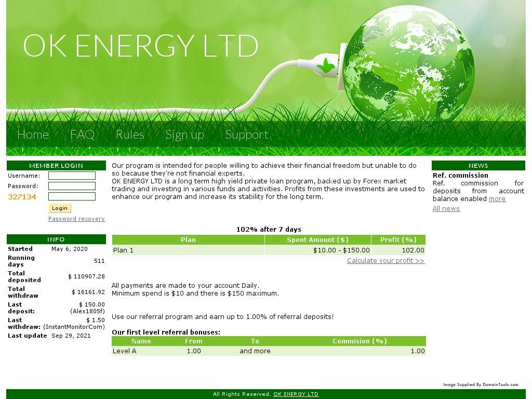Viewport: 532px width, 399px height.
Task: Click the 102% after 7 days heading
Action: [269, 229]
